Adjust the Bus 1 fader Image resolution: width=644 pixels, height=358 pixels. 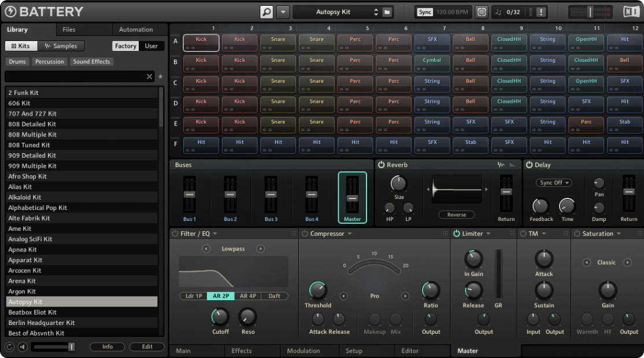coord(190,194)
